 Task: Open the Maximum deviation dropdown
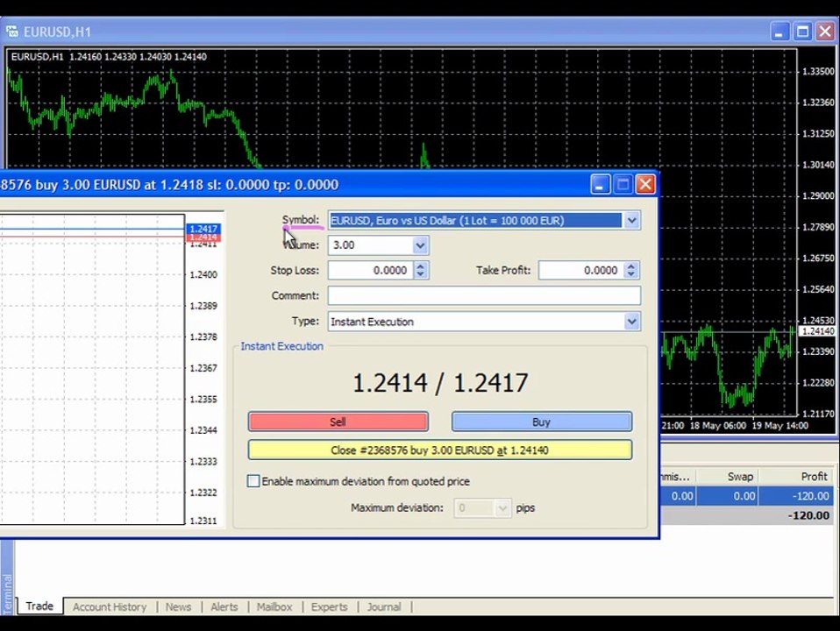point(502,507)
